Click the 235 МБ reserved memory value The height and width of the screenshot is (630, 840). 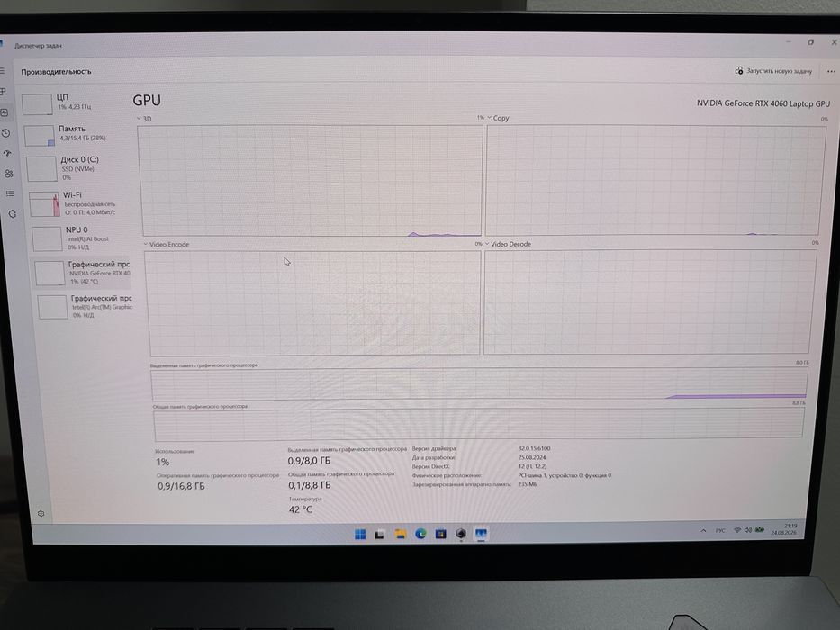(528, 484)
